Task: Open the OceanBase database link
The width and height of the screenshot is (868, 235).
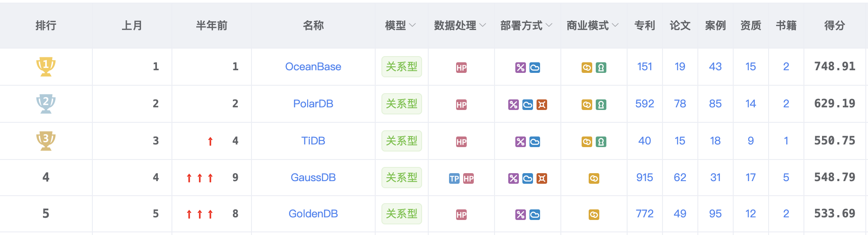Action: [313, 67]
